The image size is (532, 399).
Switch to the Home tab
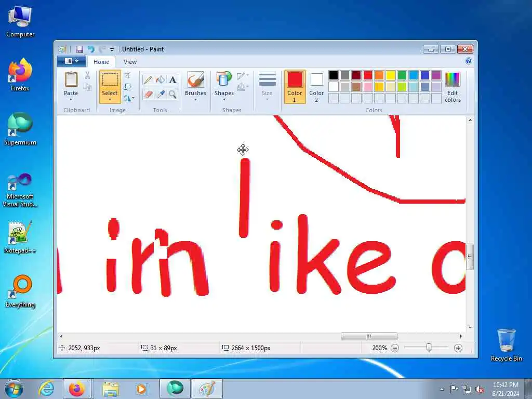[101, 62]
